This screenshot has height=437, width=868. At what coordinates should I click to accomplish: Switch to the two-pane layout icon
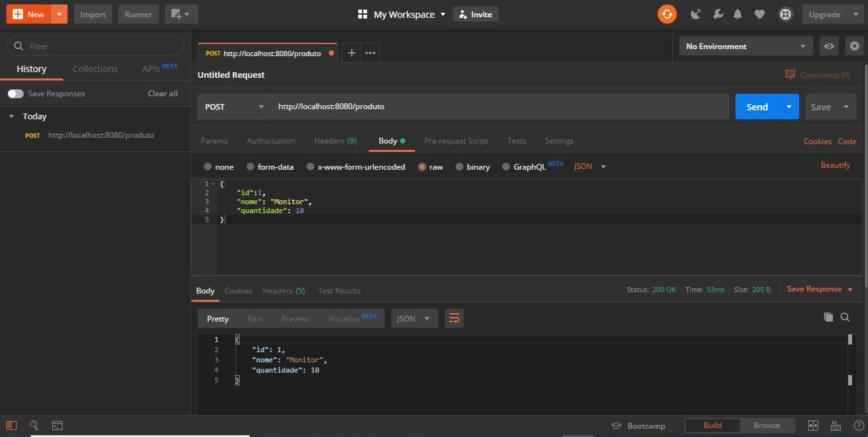(x=813, y=426)
